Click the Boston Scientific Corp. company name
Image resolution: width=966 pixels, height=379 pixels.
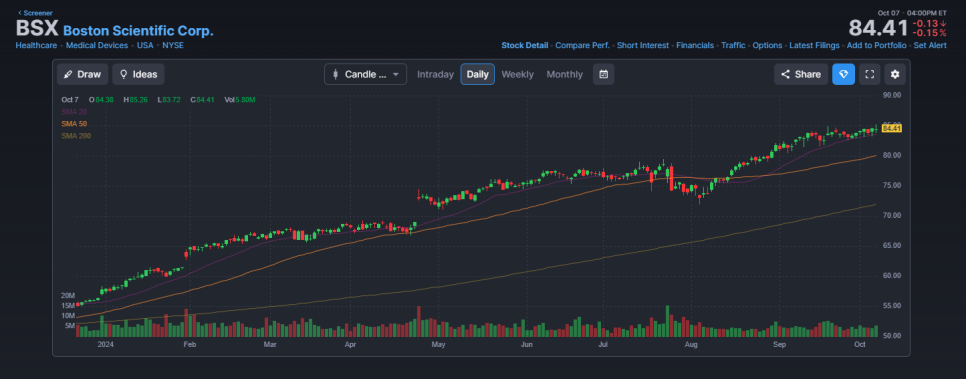139,31
